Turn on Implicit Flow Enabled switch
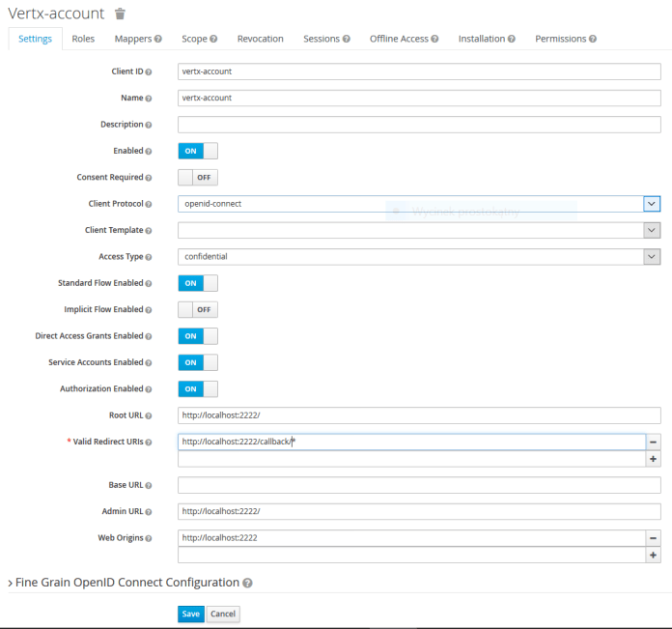Screen dimensions: 672x629 pyautogui.click(x=198, y=310)
